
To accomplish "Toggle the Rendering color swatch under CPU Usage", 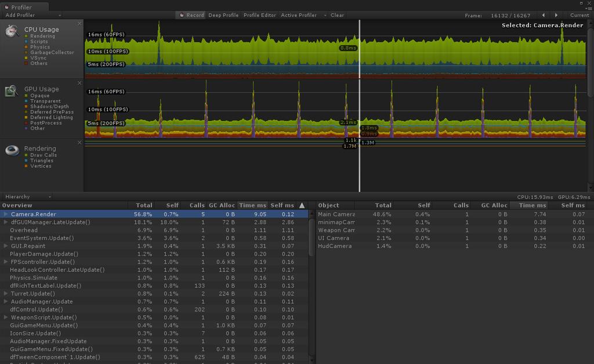I will (x=26, y=37).
